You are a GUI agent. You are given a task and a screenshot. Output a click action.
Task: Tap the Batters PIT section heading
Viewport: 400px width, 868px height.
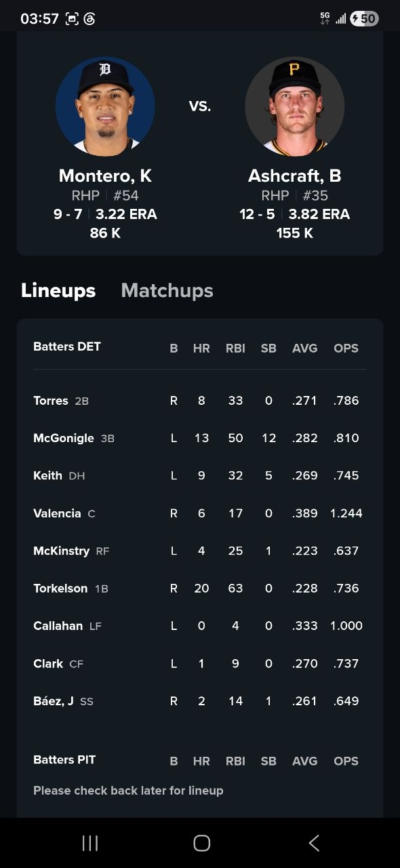(x=64, y=759)
